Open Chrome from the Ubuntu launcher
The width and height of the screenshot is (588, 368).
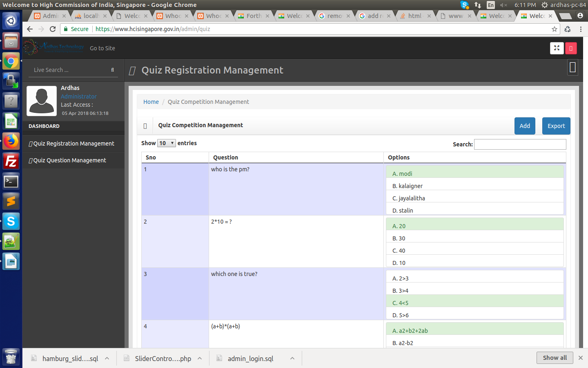11,62
